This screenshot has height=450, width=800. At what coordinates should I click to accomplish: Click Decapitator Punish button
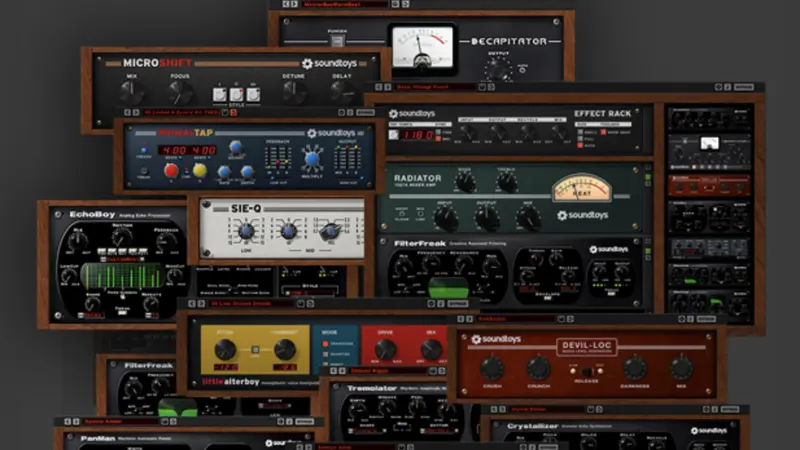[337, 41]
